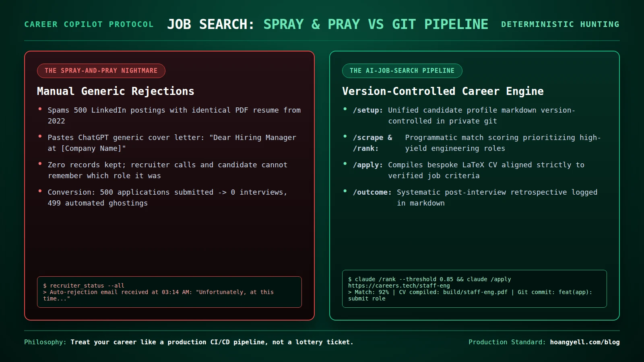Click the 'Version-Controlled Career Engine' heading
The height and width of the screenshot is (362, 644).
[x=443, y=91]
